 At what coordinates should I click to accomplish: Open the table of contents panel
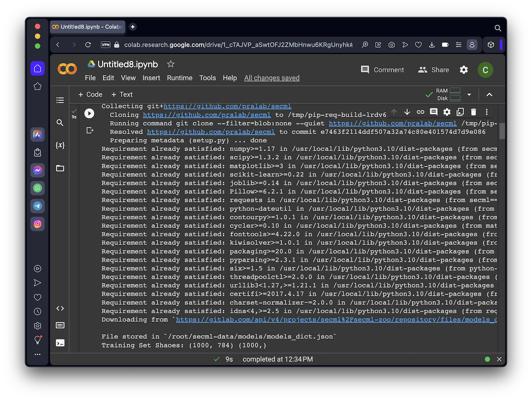(x=60, y=101)
